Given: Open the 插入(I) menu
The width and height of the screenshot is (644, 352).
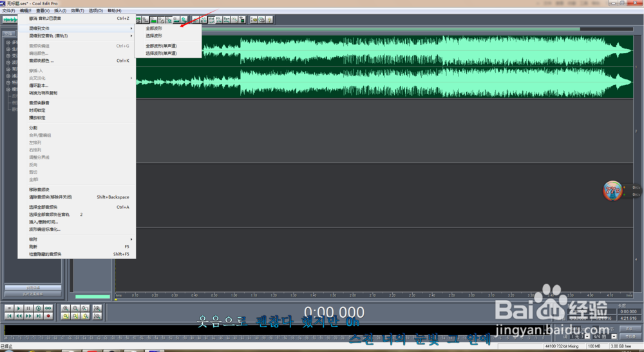Looking at the screenshot, I should point(60,11).
